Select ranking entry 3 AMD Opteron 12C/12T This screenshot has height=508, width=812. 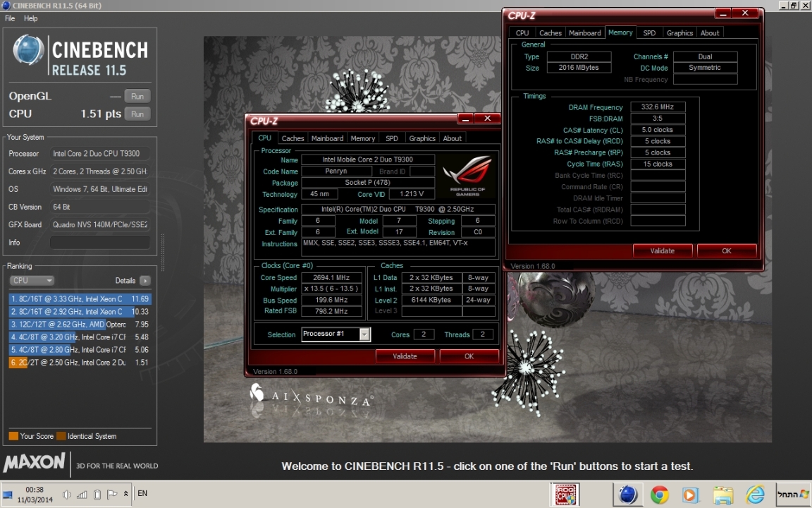tap(80, 325)
